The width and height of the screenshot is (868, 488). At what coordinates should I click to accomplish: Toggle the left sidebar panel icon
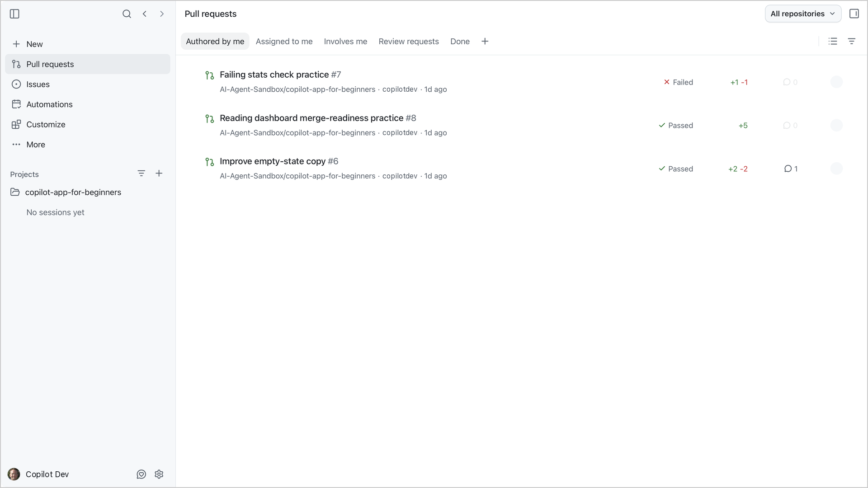pos(14,14)
